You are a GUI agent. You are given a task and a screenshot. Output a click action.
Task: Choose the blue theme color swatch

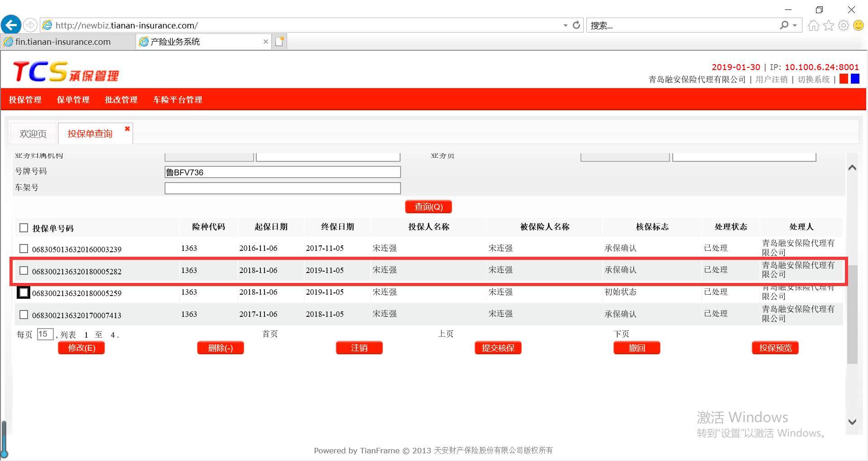click(855, 79)
